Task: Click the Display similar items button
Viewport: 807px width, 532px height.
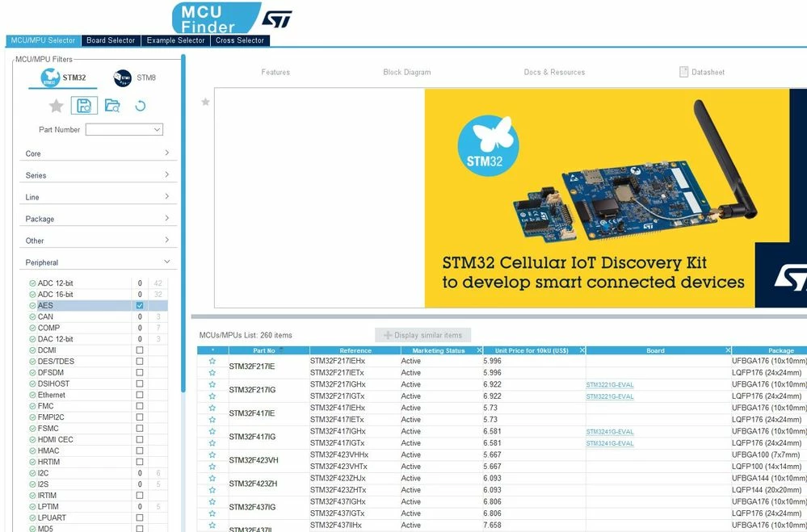Action: click(423, 335)
